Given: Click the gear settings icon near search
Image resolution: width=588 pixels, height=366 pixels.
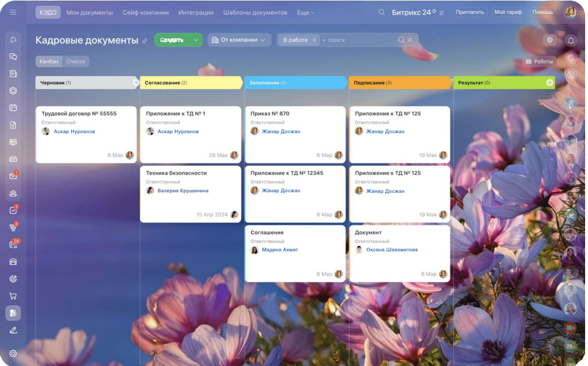Looking at the screenshot, I should tap(550, 40).
